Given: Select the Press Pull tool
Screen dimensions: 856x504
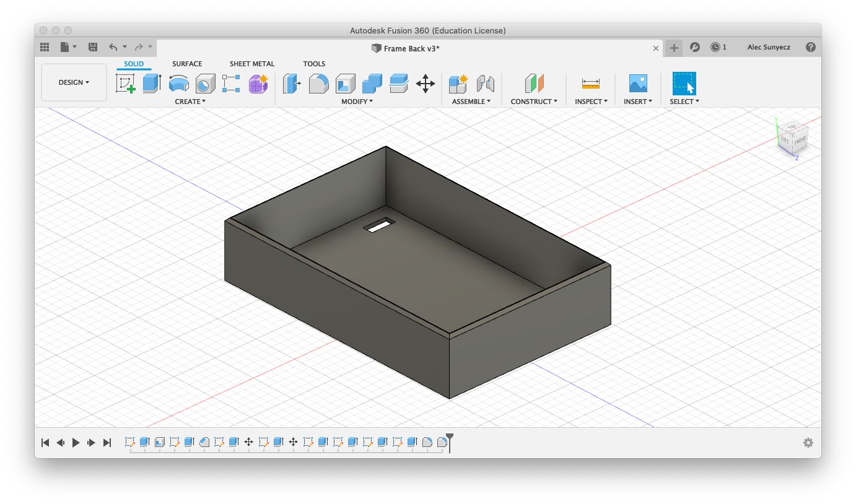Looking at the screenshot, I should pyautogui.click(x=292, y=83).
